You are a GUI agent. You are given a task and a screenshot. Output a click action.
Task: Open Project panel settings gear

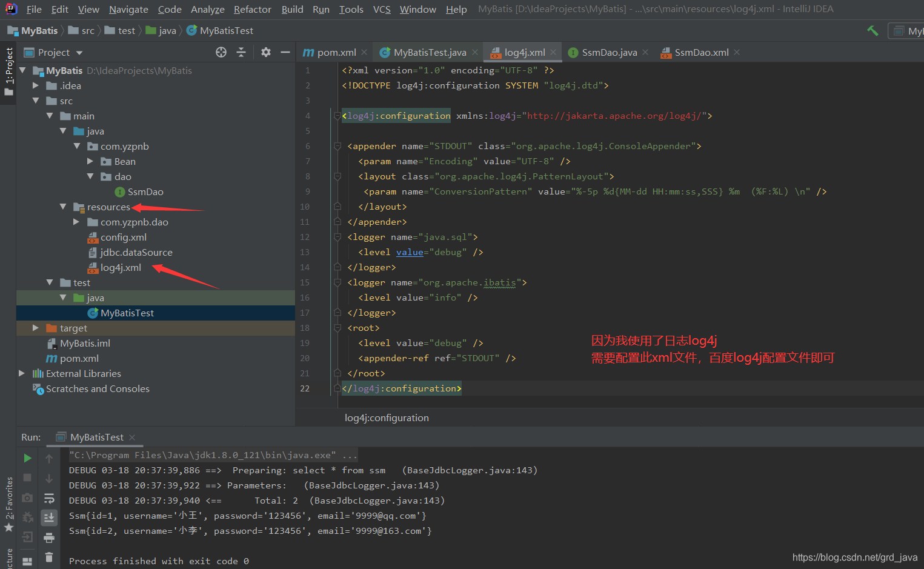265,52
